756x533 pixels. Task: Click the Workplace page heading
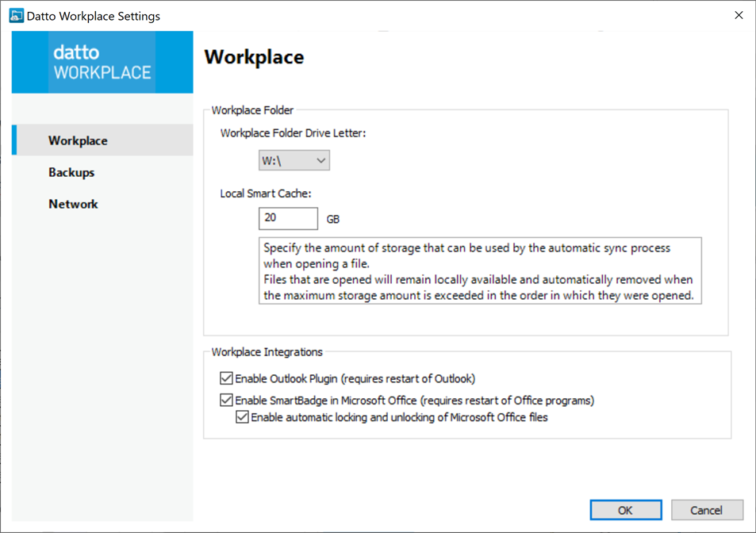254,58
